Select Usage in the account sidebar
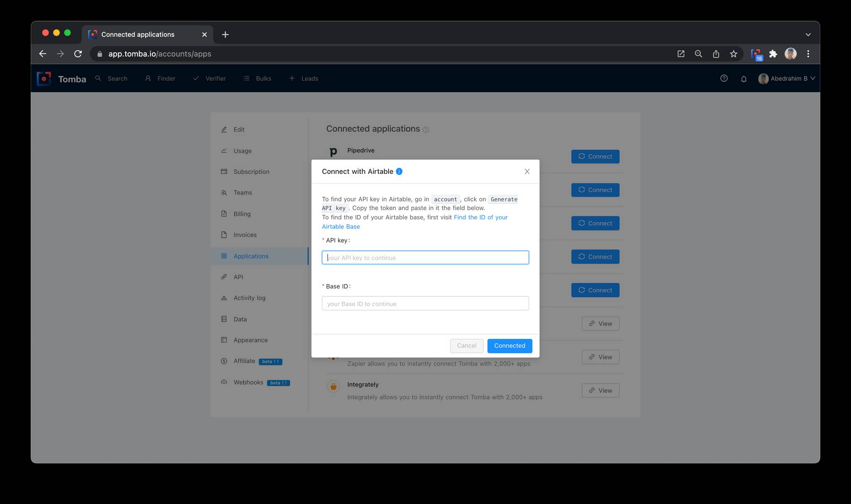This screenshot has height=504, width=851. 260,151
